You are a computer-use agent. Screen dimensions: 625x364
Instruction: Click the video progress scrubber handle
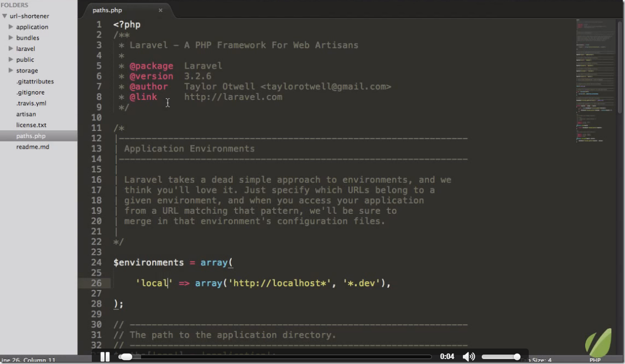click(x=126, y=357)
